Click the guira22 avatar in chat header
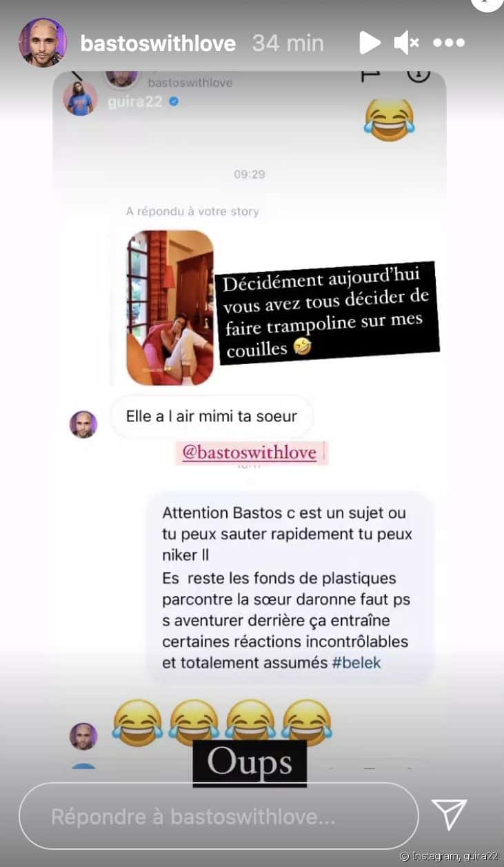The image size is (504, 867). 81,99
